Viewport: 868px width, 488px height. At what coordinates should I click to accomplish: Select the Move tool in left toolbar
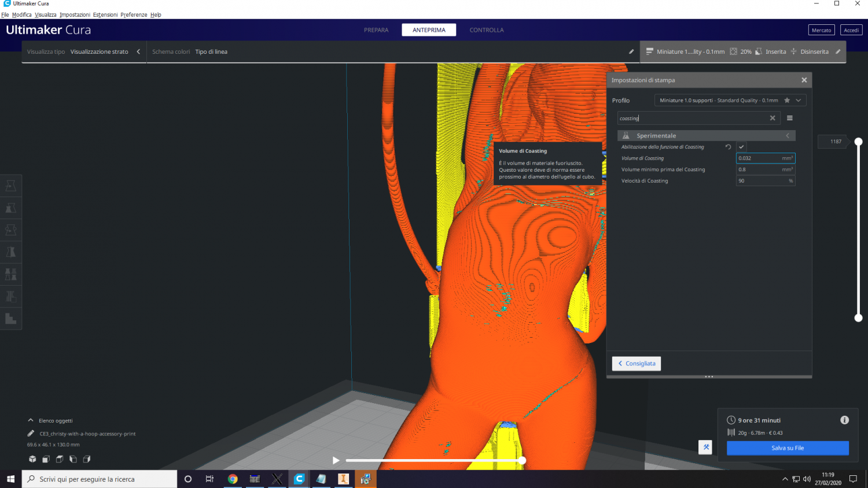coord(10,186)
